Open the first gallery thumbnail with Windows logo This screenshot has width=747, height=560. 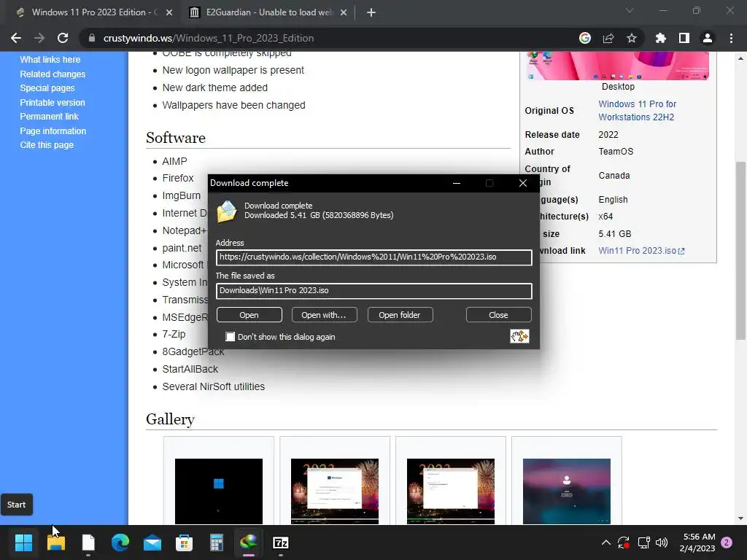pyautogui.click(x=219, y=491)
